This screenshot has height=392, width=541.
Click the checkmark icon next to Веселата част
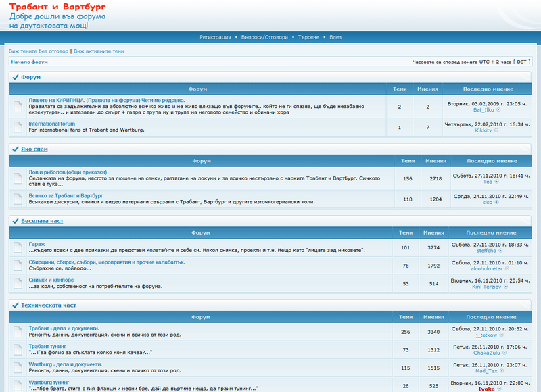pos(15,220)
